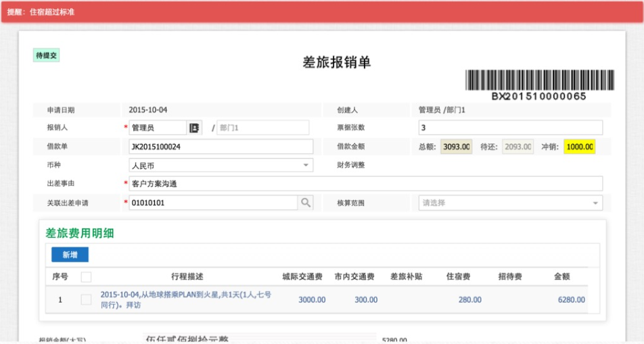Click the 金额 column header

(x=562, y=276)
